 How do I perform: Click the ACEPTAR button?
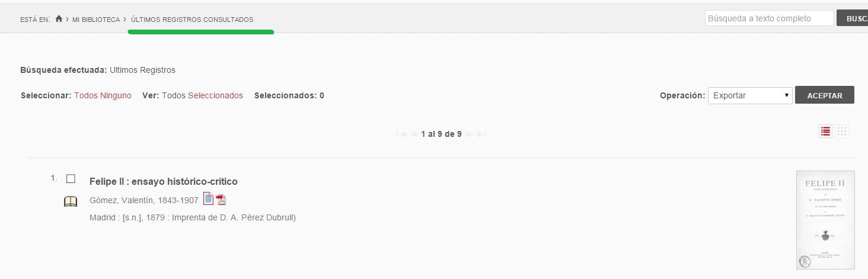click(825, 95)
